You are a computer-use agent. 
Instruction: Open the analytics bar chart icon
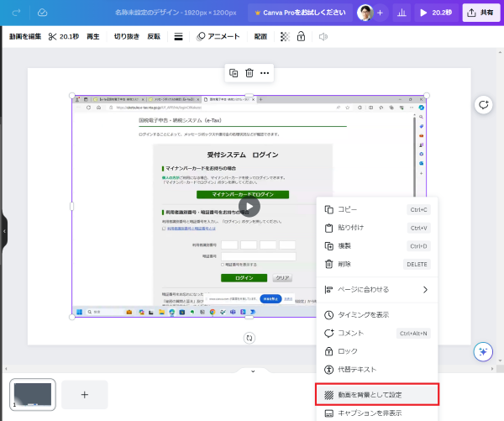tap(402, 13)
